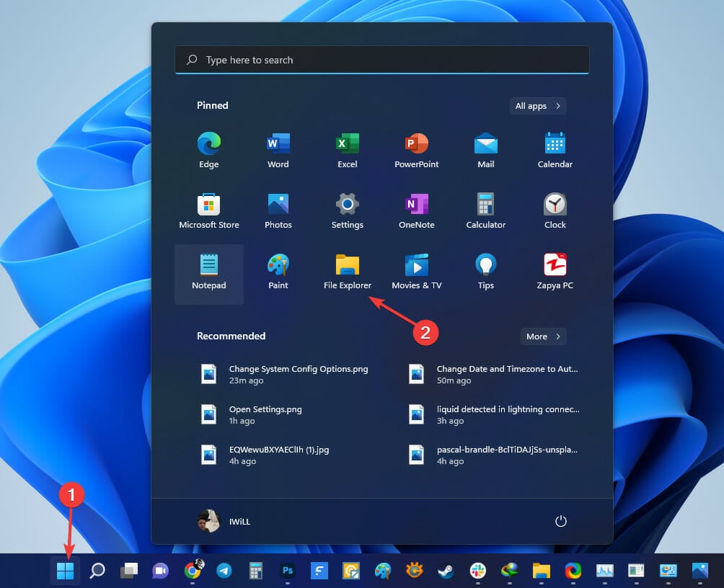Launch OneNote
724x588 pixels.
[417, 211]
